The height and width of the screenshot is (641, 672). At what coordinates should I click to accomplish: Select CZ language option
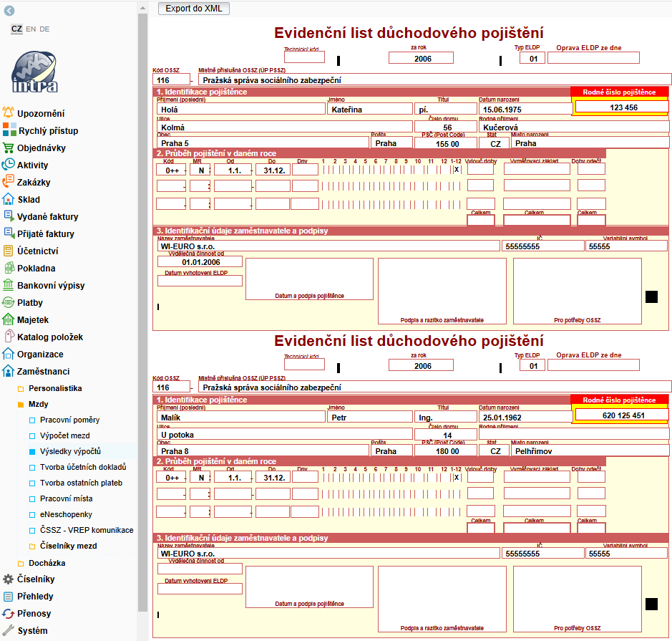[16, 29]
